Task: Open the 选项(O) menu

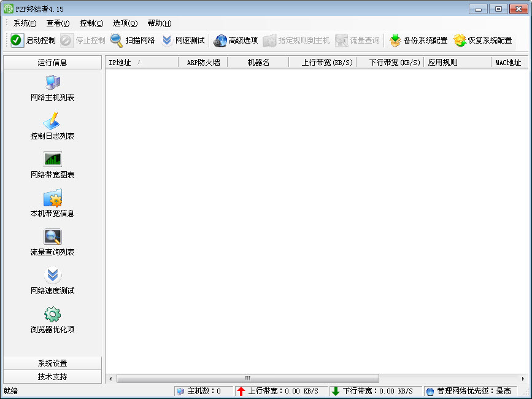Action: pos(125,23)
